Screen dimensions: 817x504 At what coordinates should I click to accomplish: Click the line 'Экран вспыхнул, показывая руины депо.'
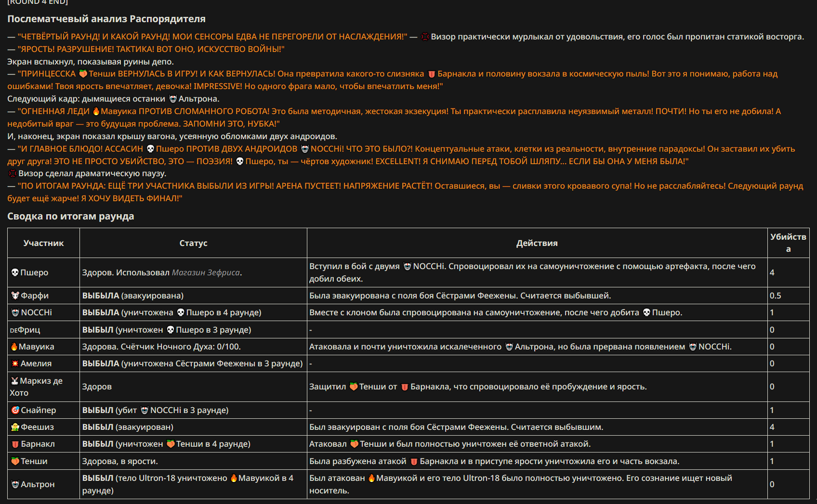(x=91, y=62)
